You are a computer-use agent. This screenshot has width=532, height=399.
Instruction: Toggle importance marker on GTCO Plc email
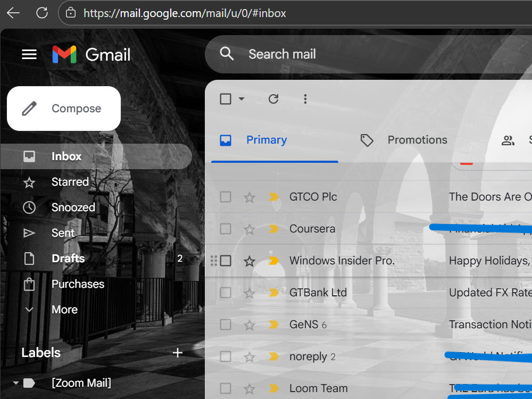[x=273, y=197]
